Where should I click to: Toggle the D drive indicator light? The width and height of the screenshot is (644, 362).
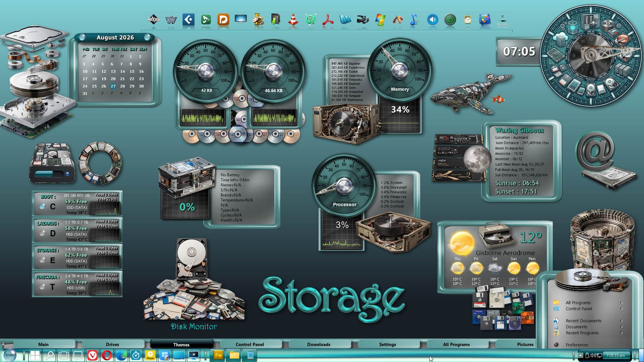pos(42,233)
